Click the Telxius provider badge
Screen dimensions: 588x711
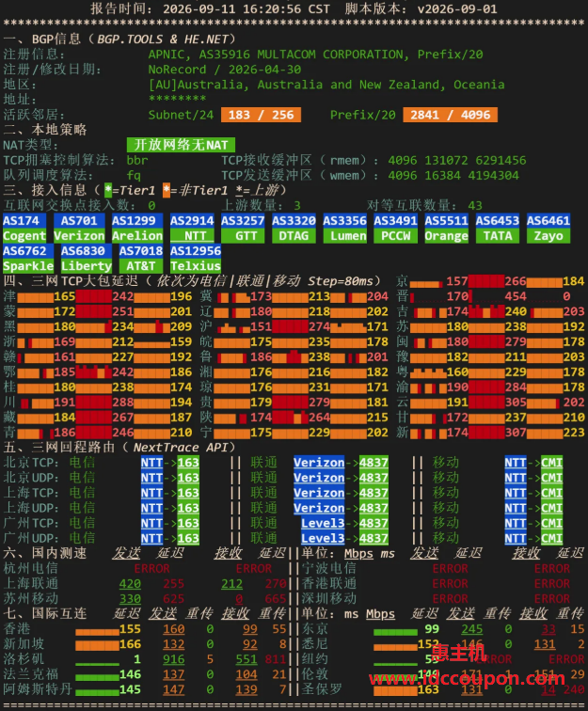pyautogui.click(x=196, y=266)
